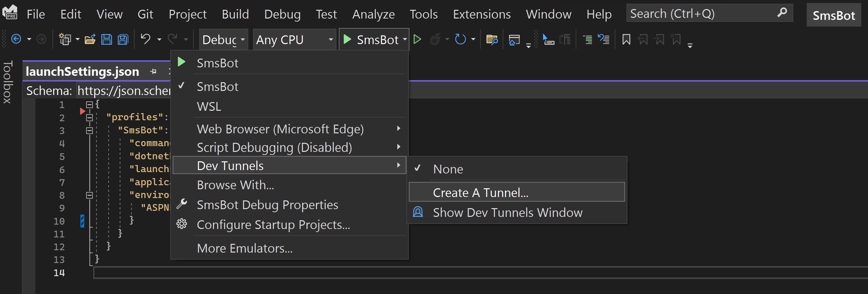Choose Browse With...
The height and width of the screenshot is (294, 868).
(289, 185)
